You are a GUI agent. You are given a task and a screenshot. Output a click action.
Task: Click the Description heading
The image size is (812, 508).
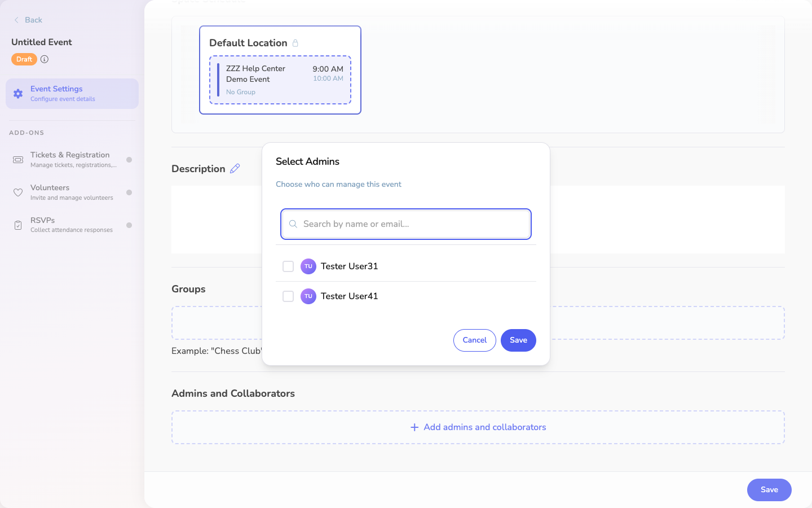pyautogui.click(x=198, y=169)
